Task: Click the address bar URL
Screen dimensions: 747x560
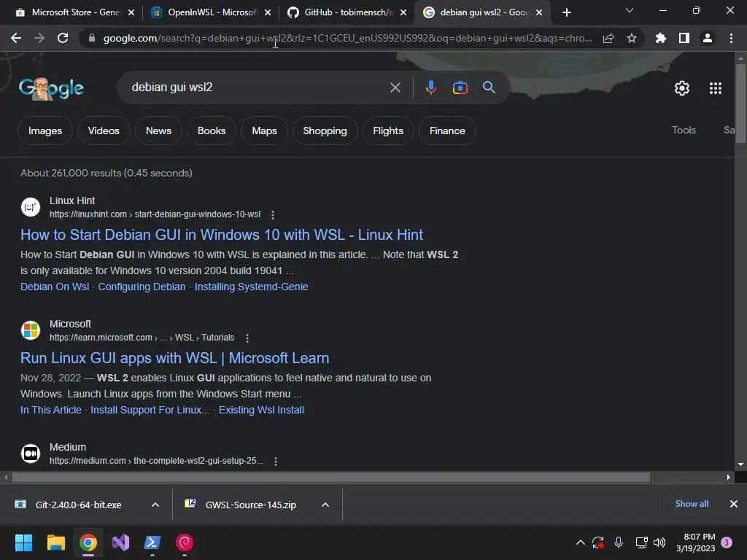Action: [x=348, y=38]
